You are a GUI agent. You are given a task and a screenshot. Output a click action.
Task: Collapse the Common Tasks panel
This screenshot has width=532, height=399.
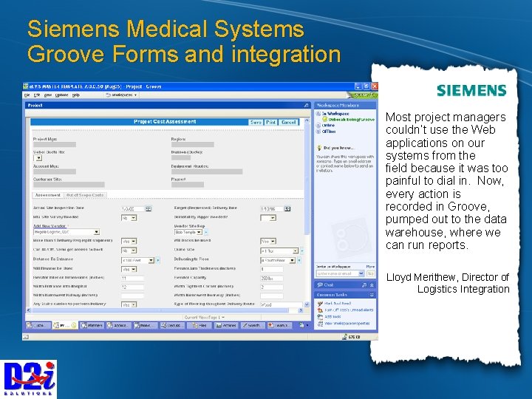click(x=372, y=295)
